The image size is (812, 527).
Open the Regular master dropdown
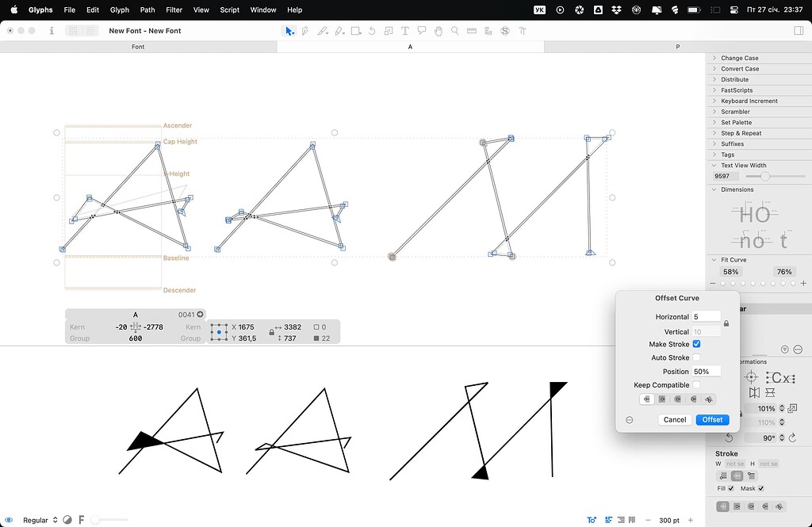tap(40, 520)
